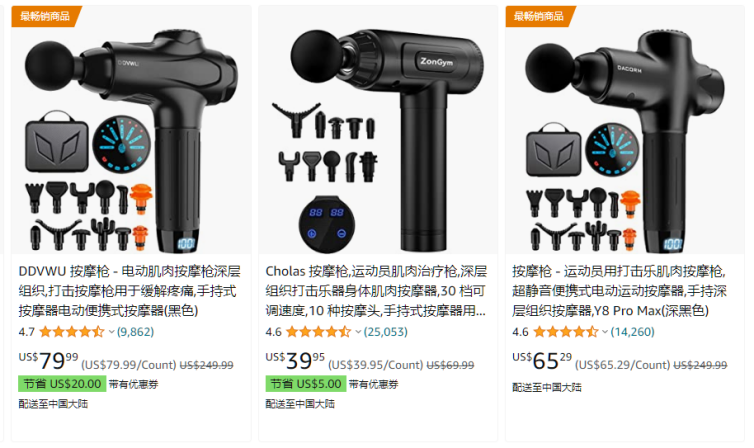The height and width of the screenshot is (448, 754).
Task: View the 14,260 customer reviews
Action: (632, 332)
